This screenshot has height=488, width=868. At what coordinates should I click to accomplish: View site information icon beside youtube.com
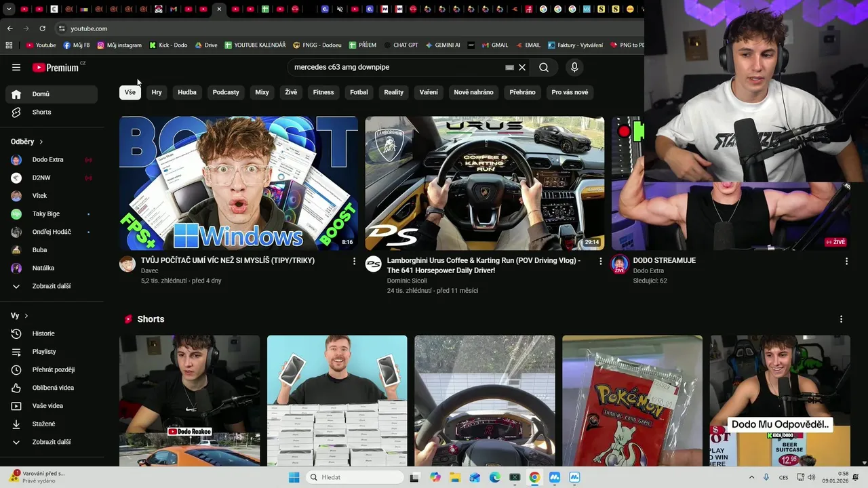[62, 28]
